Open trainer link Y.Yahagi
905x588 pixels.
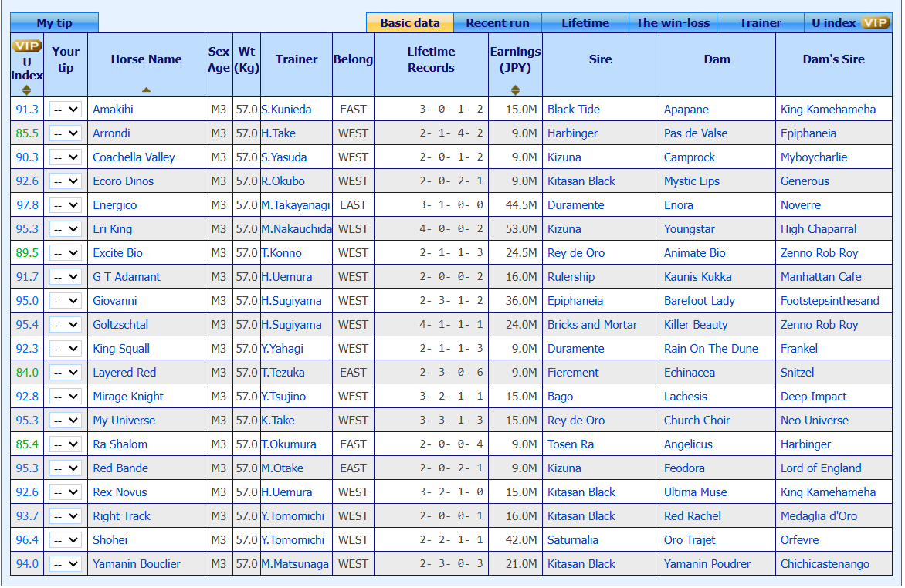click(x=283, y=349)
